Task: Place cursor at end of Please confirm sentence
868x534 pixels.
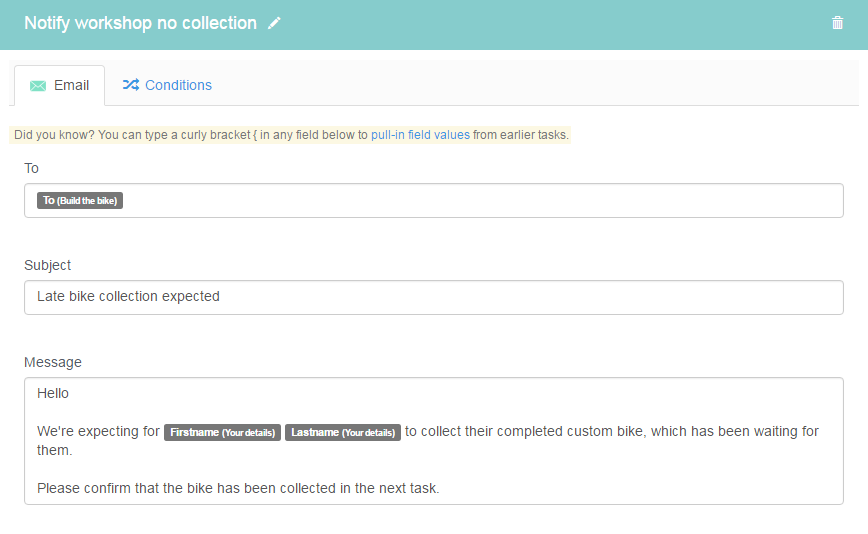Action: (x=440, y=489)
